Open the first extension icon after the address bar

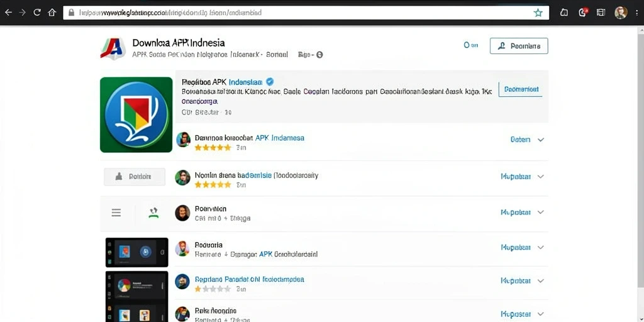564,13
